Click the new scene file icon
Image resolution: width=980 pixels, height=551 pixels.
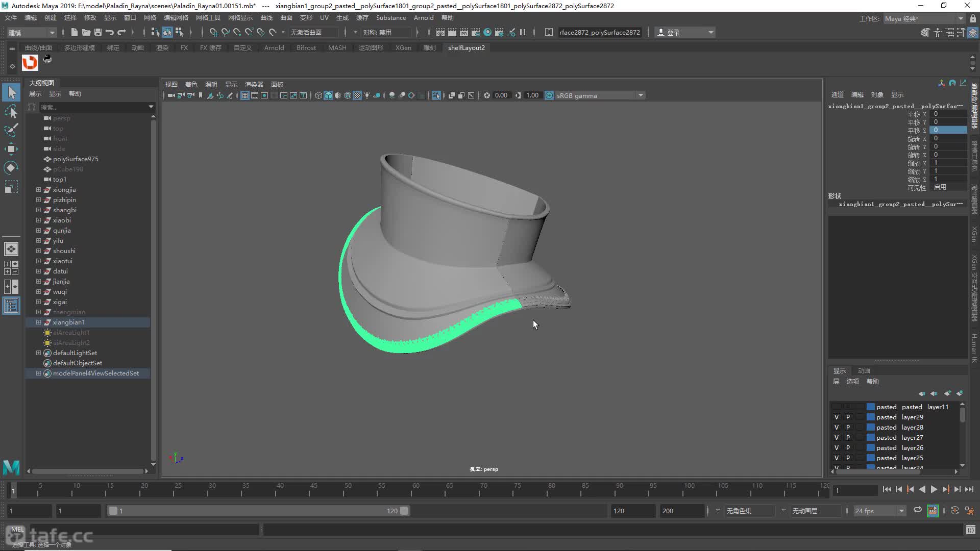coord(74,32)
